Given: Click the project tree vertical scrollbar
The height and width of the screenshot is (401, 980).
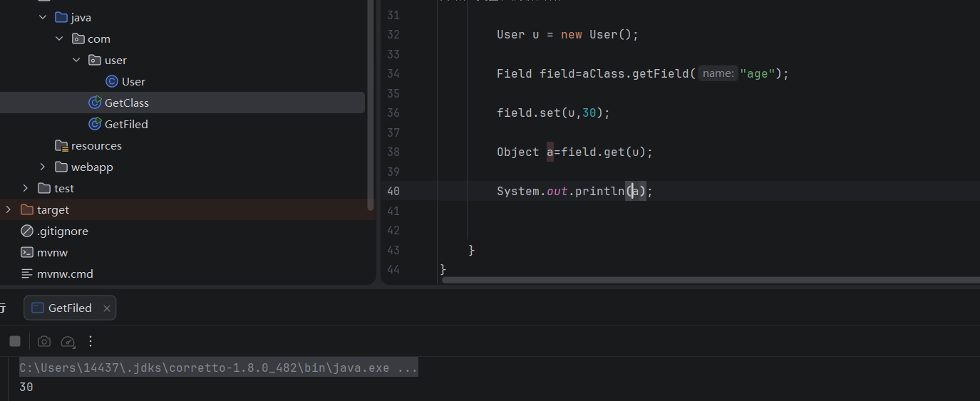Looking at the screenshot, I should pos(370,105).
